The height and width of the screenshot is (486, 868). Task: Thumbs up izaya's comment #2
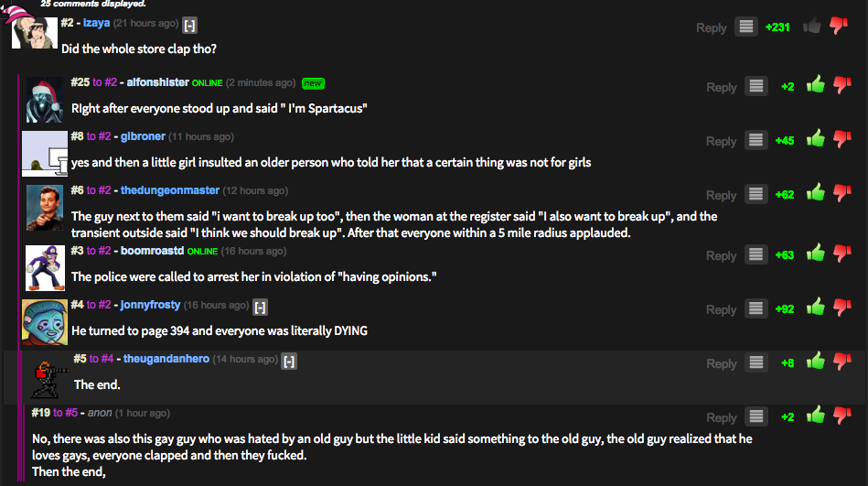coord(811,27)
